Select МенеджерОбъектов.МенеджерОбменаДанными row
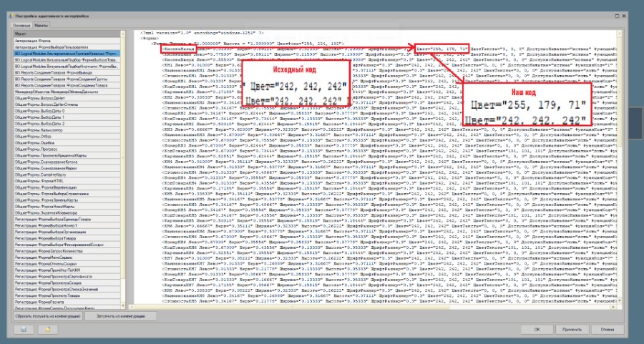644x344 pixels. click(67, 92)
